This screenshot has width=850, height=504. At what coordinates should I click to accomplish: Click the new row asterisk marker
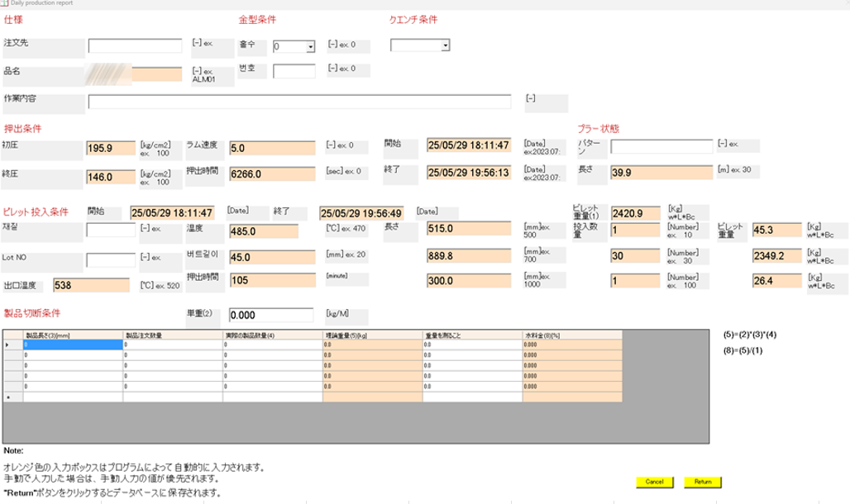click(x=8, y=397)
